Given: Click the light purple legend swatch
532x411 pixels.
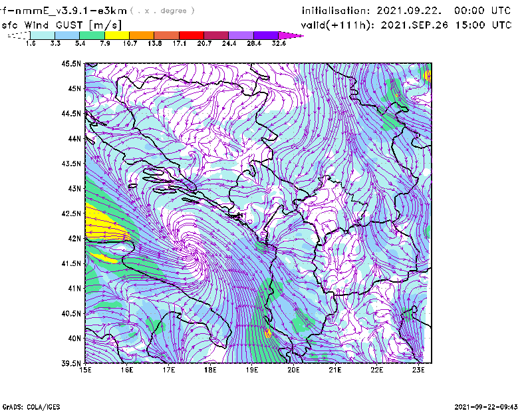Looking at the screenshot, I should [241, 35].
